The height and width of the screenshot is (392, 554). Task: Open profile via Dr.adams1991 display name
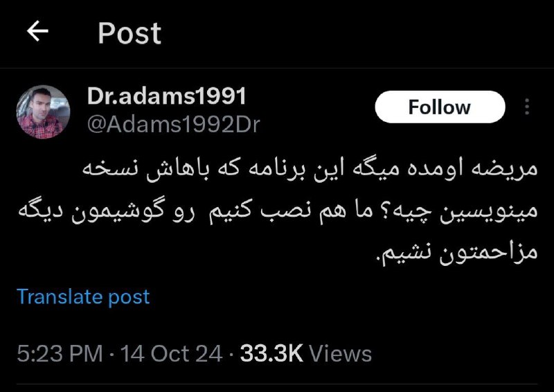[x=166, y=96]
